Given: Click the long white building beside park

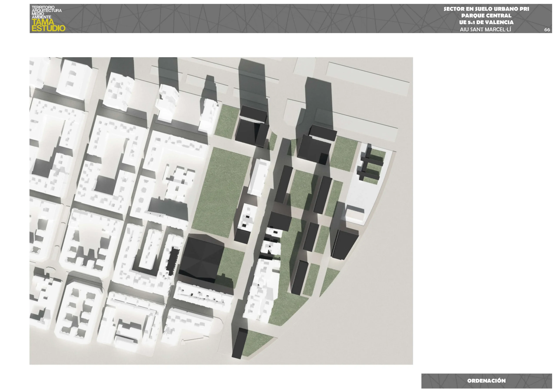Looking at the screenshot, I should [259, 178].
